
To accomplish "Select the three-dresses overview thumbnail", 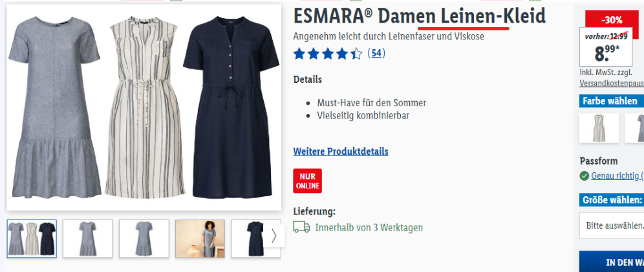I will [x=32, y=239].
